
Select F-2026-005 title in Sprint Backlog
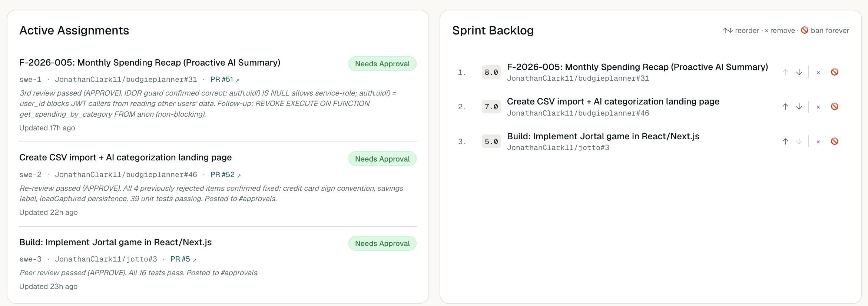click(x=637, y=67)
